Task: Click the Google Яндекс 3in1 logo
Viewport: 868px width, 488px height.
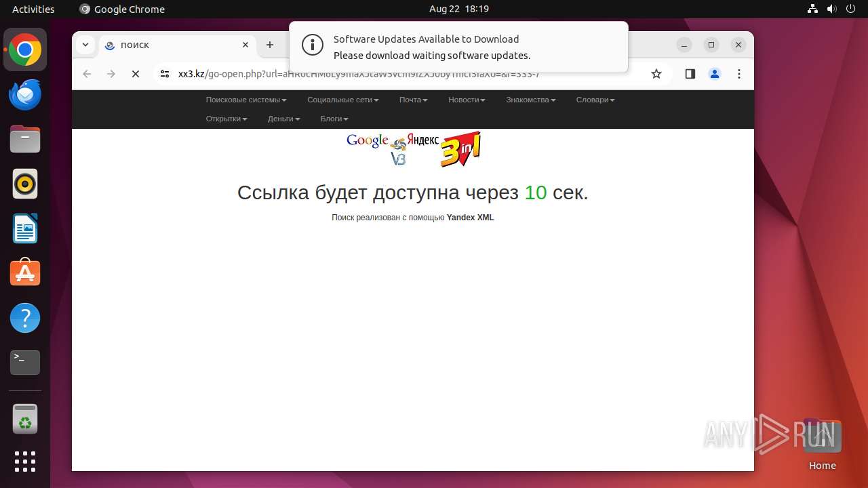Action: pos(414,148)
